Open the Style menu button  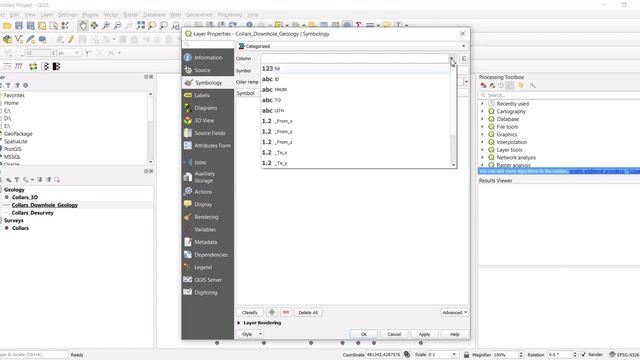point(250,334)
